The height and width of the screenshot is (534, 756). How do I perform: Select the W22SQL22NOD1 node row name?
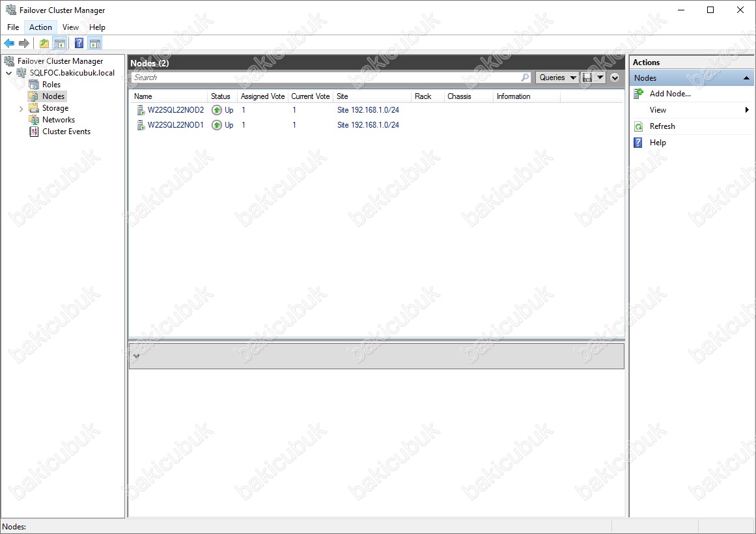point(176,125)
